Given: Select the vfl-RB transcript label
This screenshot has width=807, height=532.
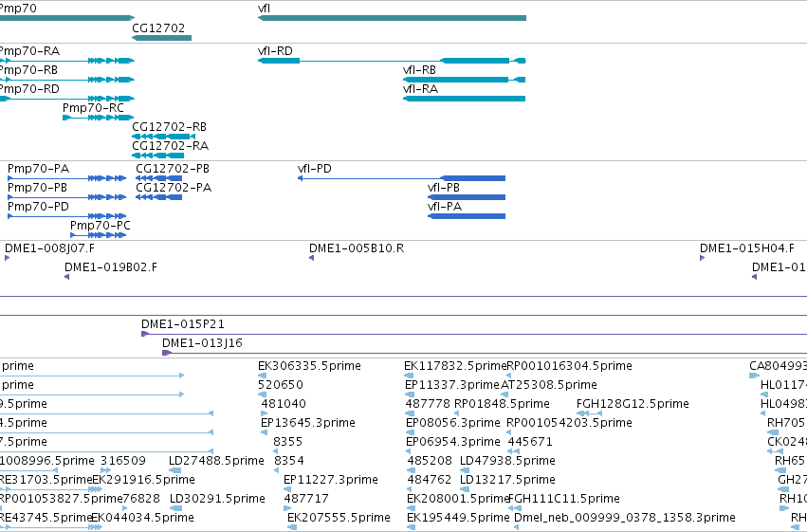Looking at the screenshot, I should [x=419, y=70].
